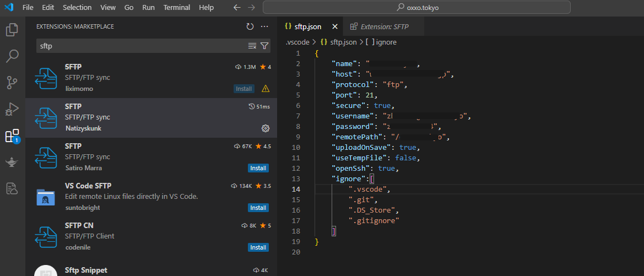Image resolution: width=644 pixels, height=276 pixels.
Task: Open the Explorer view in activity bar
Action: coord(12,30)
